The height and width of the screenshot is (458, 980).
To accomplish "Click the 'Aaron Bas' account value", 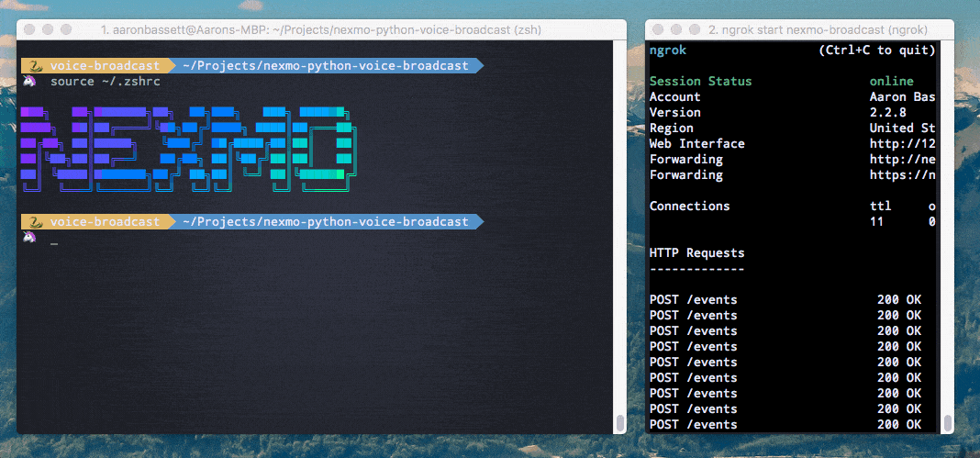I will (x=903, y=97).
